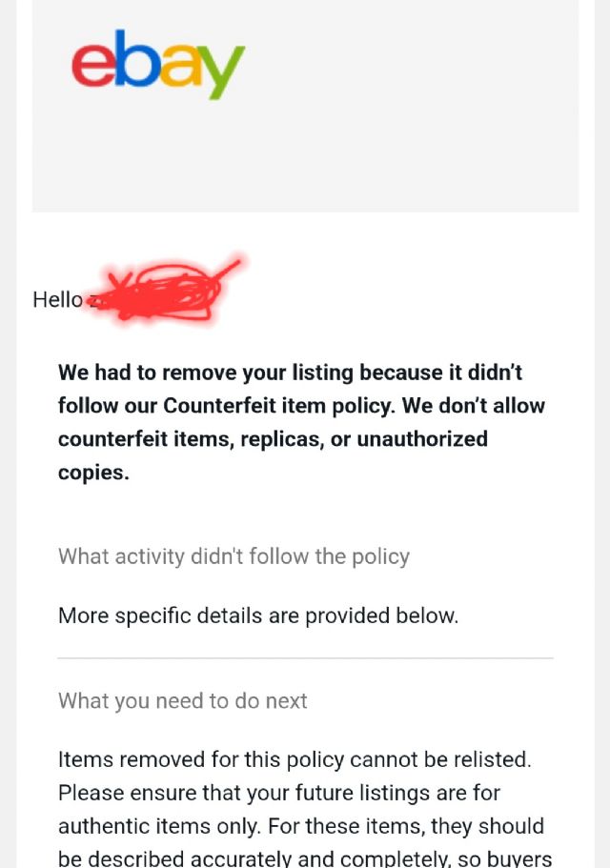610x868 pixels.
Task: Click "Items removed for this policy cannot be relisted."
Action: coord(295,759)
